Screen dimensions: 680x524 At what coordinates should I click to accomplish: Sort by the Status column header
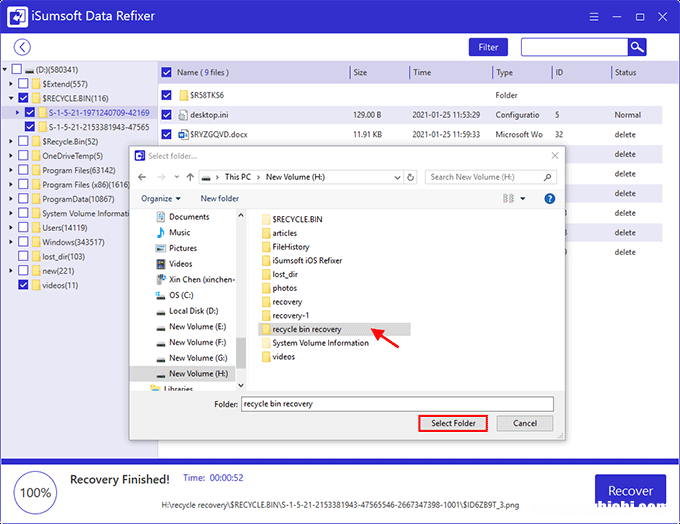click(x=625, y=72)
